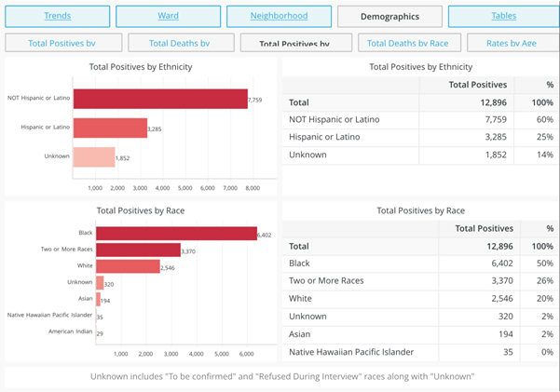Switch to the Rates by Age sub-tab
The image size is (560, 392).
[510, 43]
